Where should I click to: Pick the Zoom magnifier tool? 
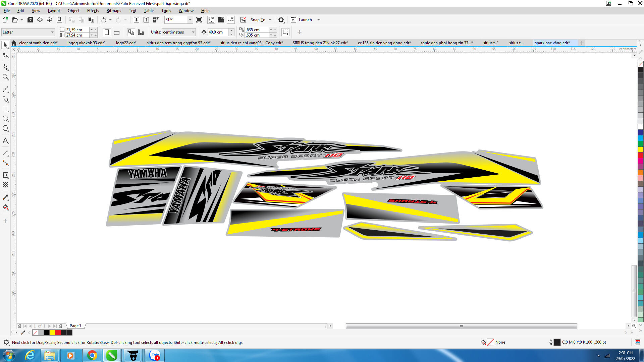point(5,77)
